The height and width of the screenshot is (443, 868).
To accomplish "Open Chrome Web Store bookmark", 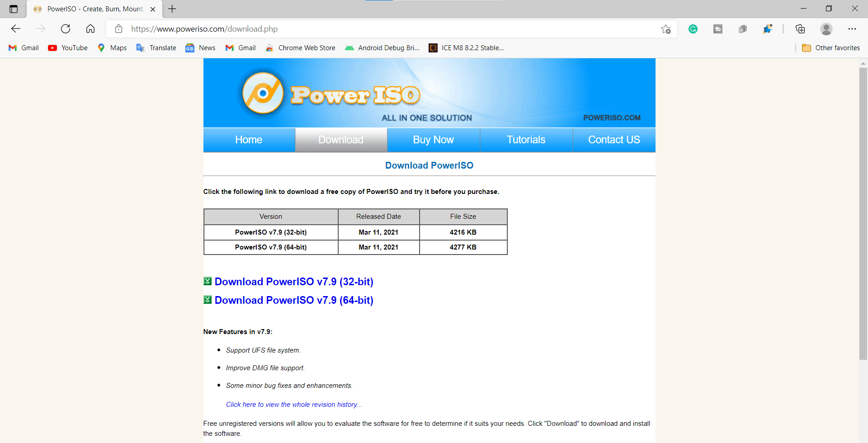I will pyautogui.click(x=301, y=48).
